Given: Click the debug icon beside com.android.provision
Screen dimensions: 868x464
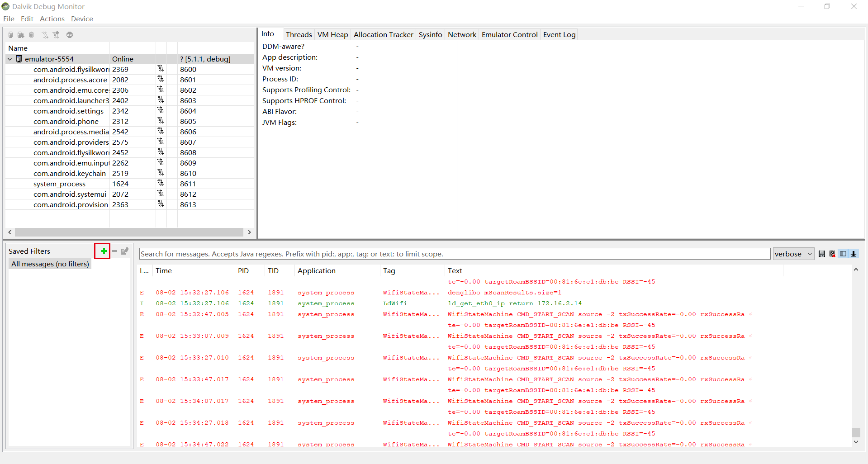Looking at the screenshot, I should (x=160, y=204).
